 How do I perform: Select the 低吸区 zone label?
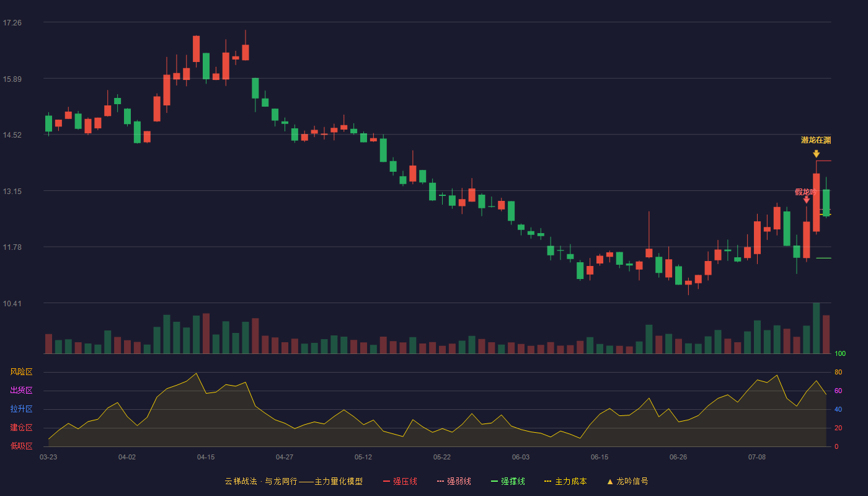(21, 446)
